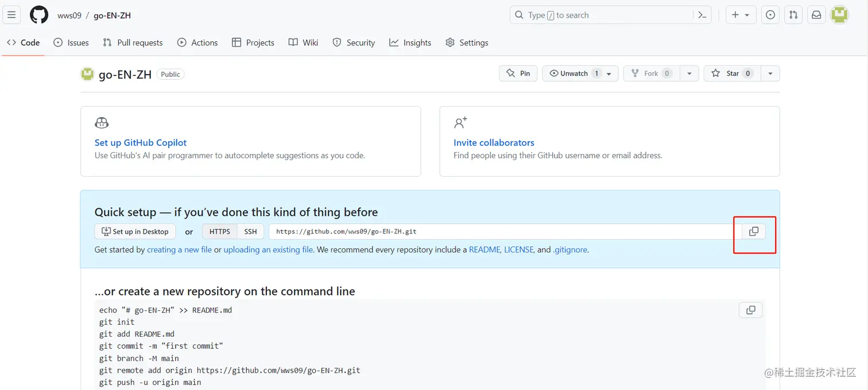Click the repository URL field
The image size is (868, 390).
tap(505, 232)
